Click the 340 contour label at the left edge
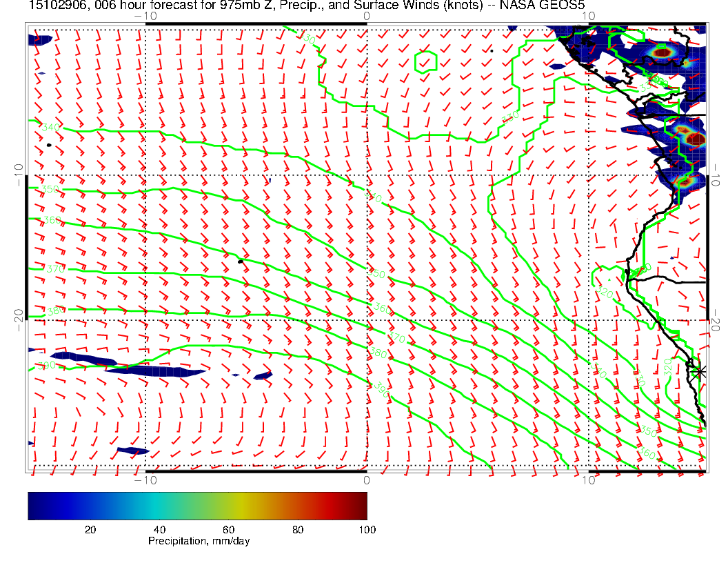Screen dimensions: 728x563 click(50, 128)
